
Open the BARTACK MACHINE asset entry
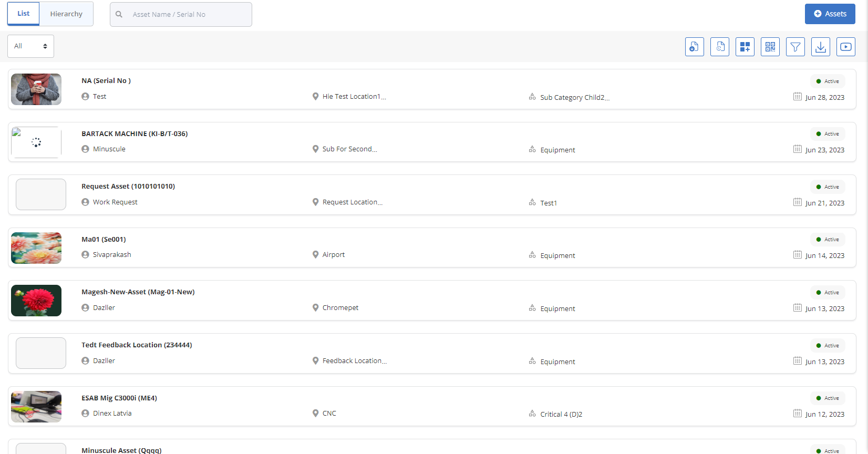(135, 133)
